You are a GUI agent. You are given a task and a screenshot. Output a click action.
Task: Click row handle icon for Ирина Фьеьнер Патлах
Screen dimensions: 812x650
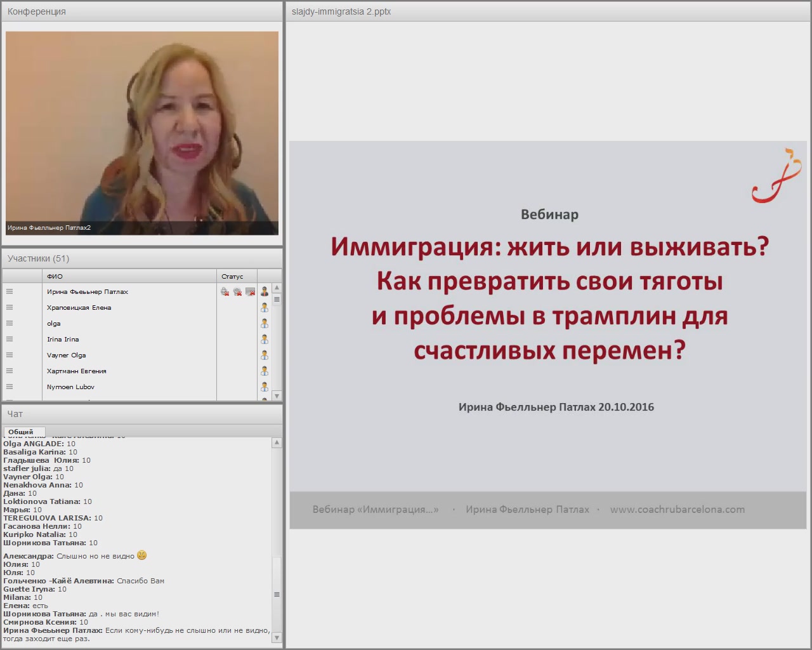(10, 291)
